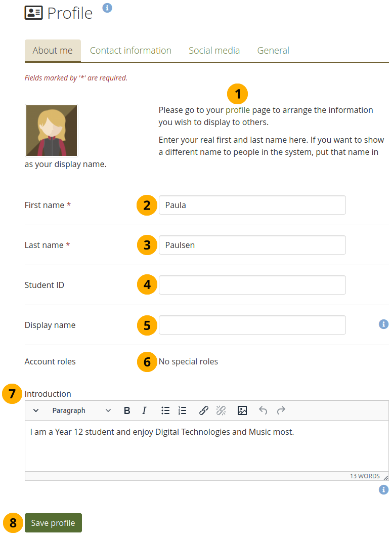This screenshot has height=536, width=392.
Task: Click the Student ID input field
Action: pyautogui.click(x=252, y=285)
